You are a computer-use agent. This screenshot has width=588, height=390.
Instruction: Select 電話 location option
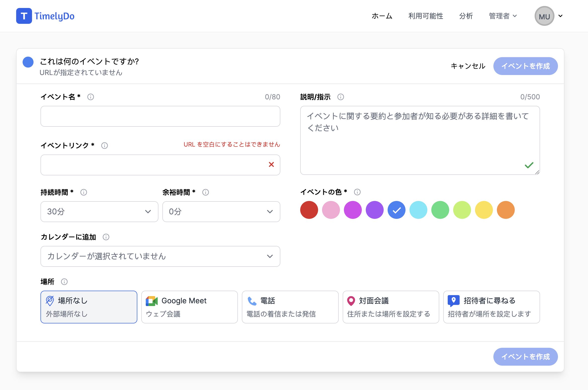coord(290,307)
